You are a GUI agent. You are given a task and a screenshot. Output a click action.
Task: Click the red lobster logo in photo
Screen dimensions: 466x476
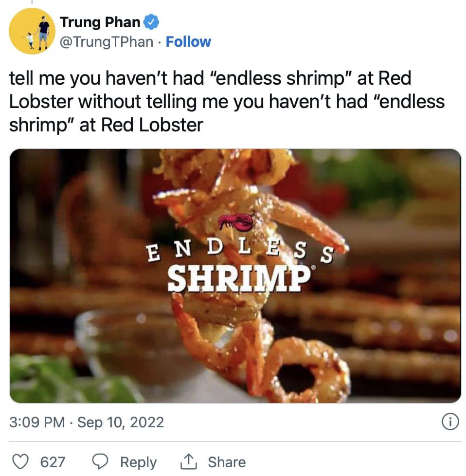236,222
